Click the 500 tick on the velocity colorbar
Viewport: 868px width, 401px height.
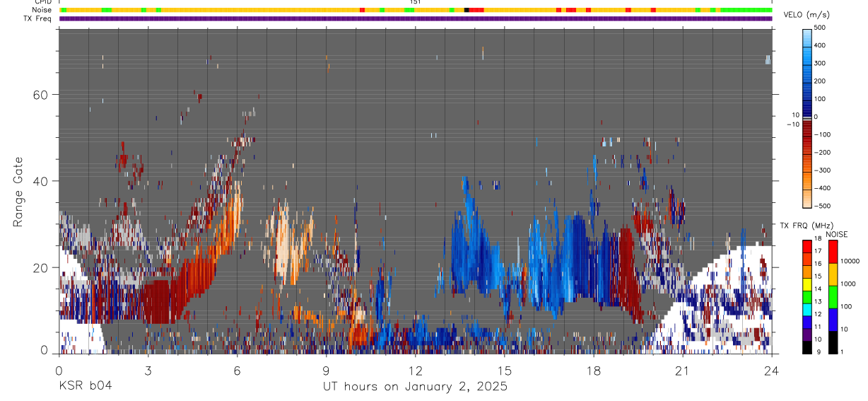click(x=820, y=28)
